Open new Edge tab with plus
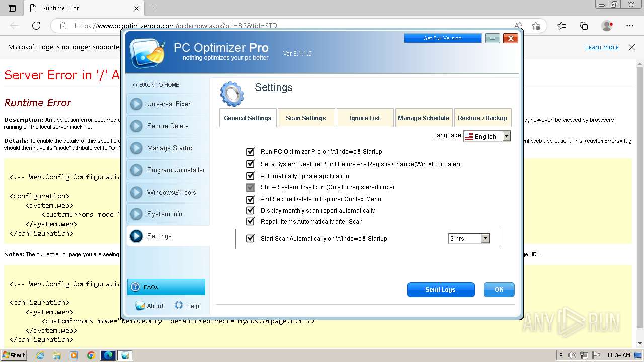Viewport: 644px width, 362px height. (153, 8)
